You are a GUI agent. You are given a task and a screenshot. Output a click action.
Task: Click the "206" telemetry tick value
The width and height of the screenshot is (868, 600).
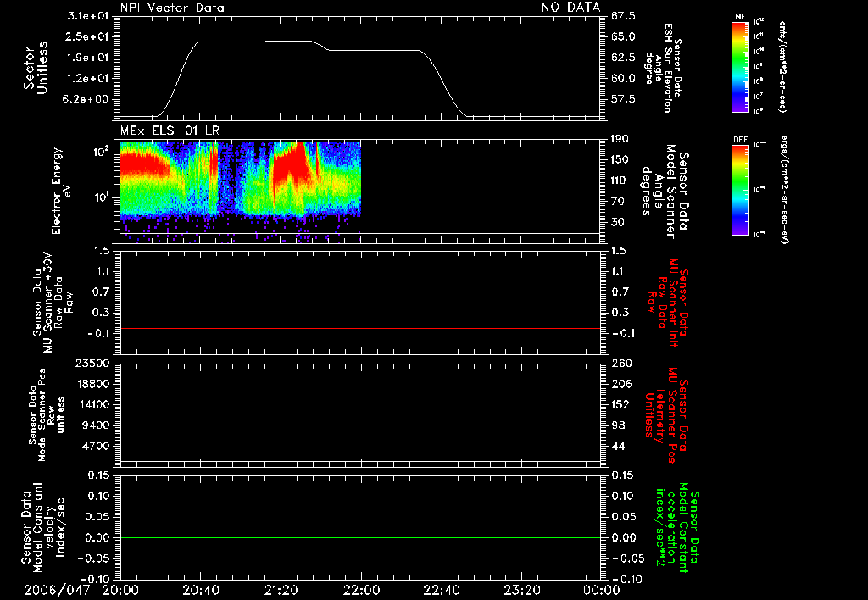coord(620,384)
